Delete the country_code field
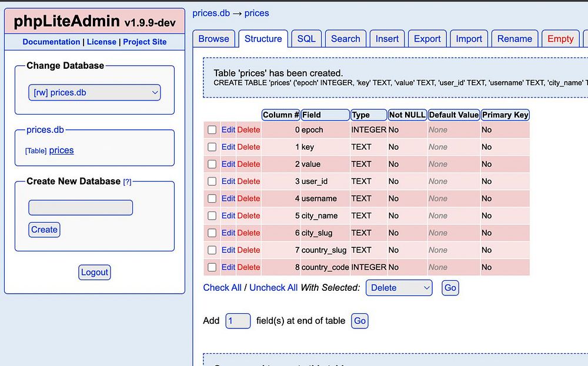Image resolution: width=588 pixels, height=366 pixels. pos(249,267)
